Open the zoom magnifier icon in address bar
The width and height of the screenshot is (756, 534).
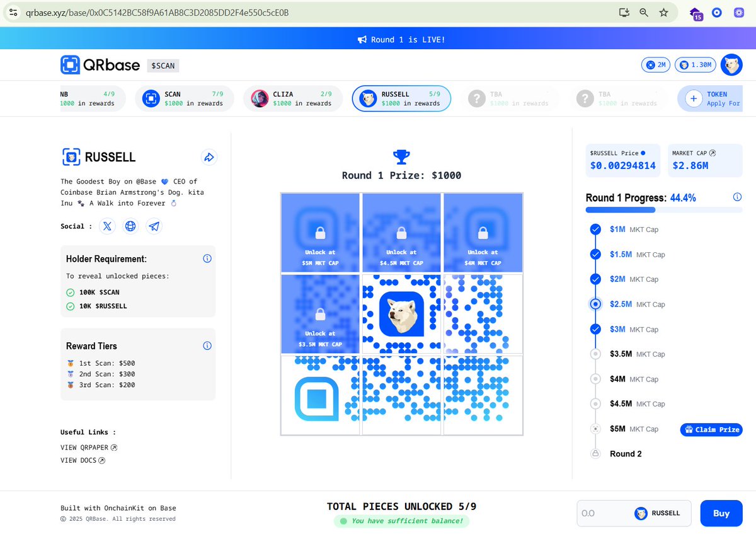point(644,12)
